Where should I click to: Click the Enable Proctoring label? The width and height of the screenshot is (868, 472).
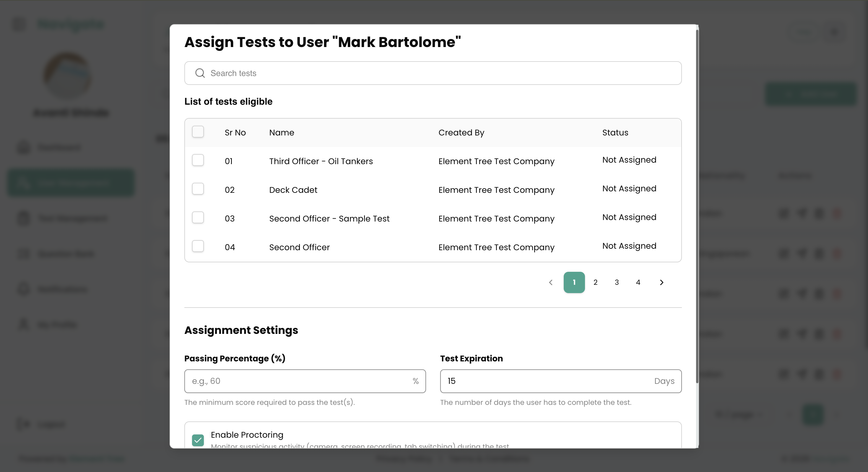click(x=247, y=434)
